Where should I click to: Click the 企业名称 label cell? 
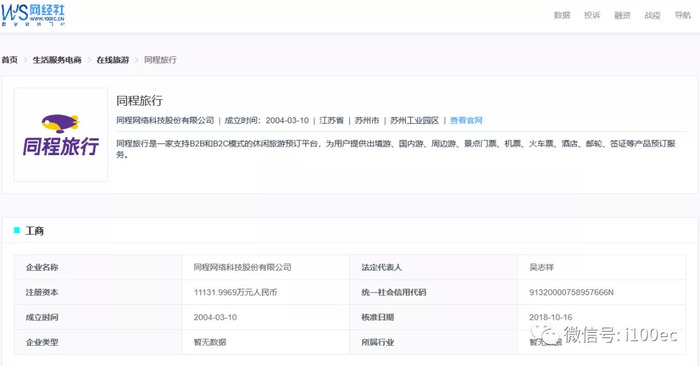(98, 267)
